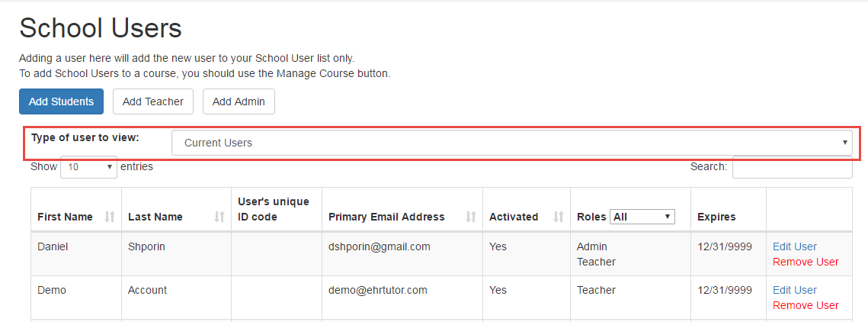Viewport: 868px width, 322px height.
Task: Sort by Activated column arrows
Action: [x=559, y=217]
